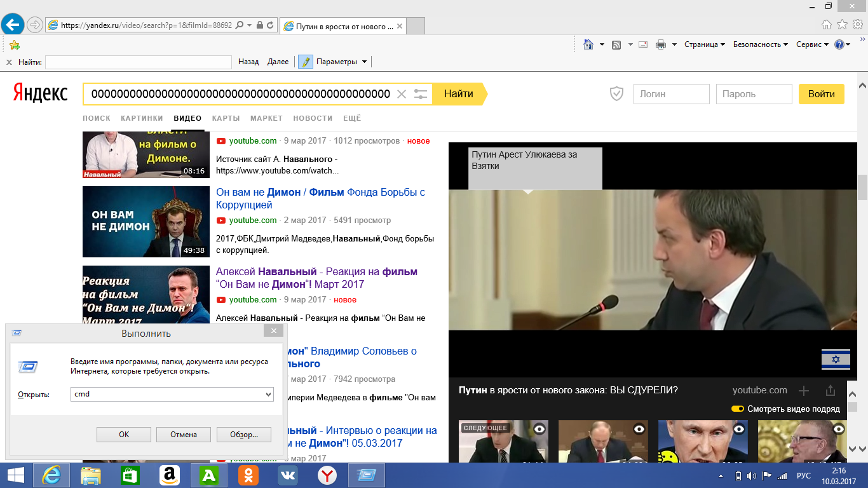Expand the 'Безопасность' menu
868x488 pixels.
(761, 44)
